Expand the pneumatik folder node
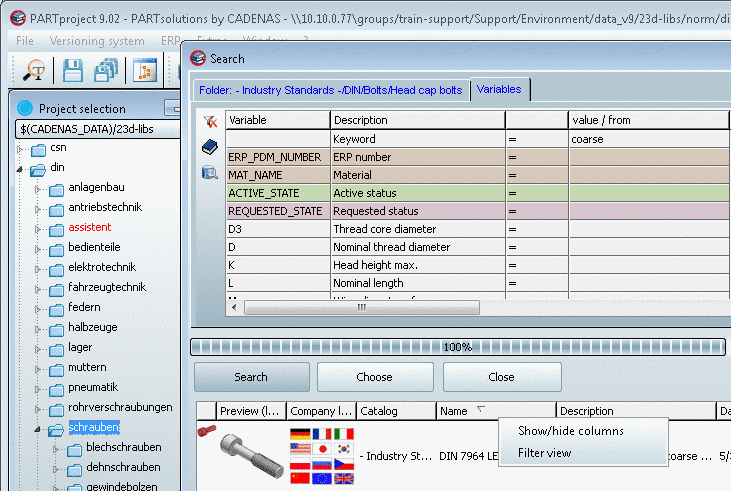The height and width of the screenshot is (491, 731). (38, 389)
